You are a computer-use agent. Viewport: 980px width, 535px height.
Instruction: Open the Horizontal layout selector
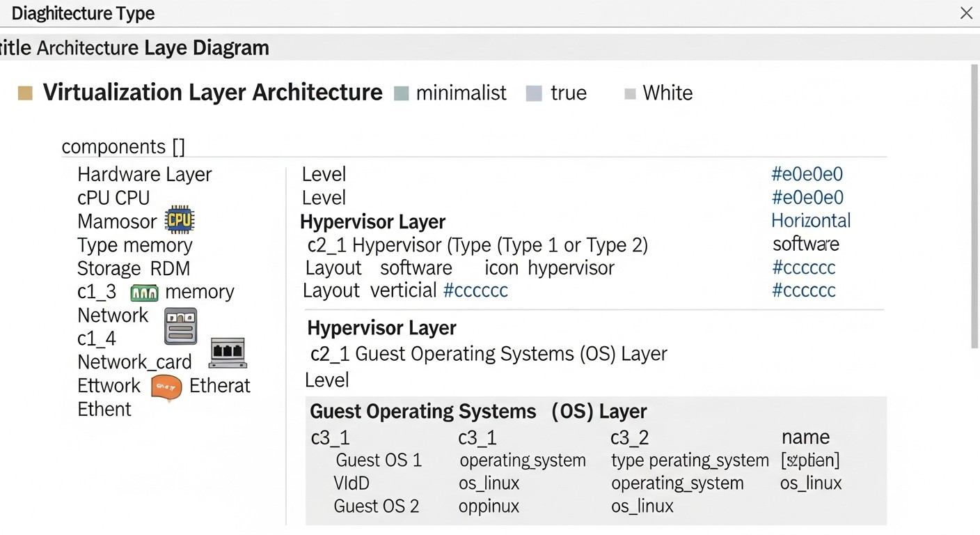coord(811,220)
